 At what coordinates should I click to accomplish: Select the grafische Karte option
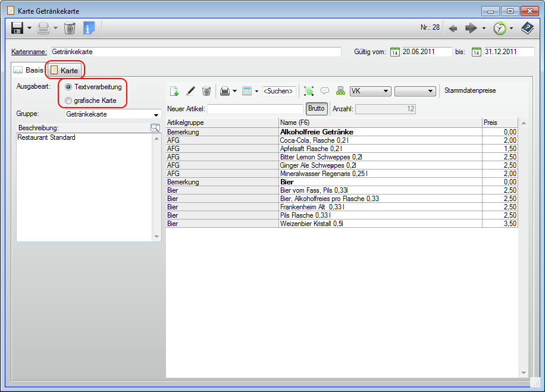pyautogui.click(x=68, y=101)
